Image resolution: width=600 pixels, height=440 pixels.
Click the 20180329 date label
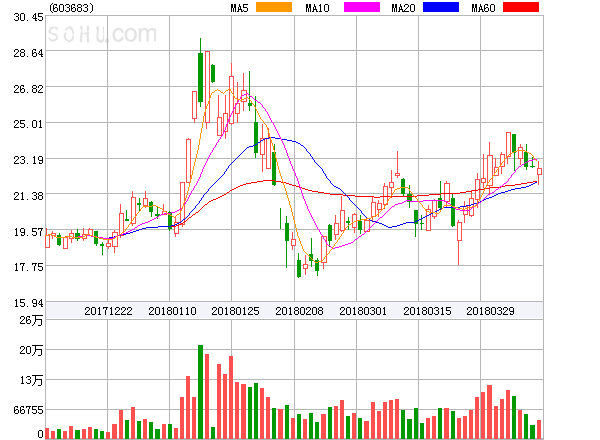tap(490, 311)
